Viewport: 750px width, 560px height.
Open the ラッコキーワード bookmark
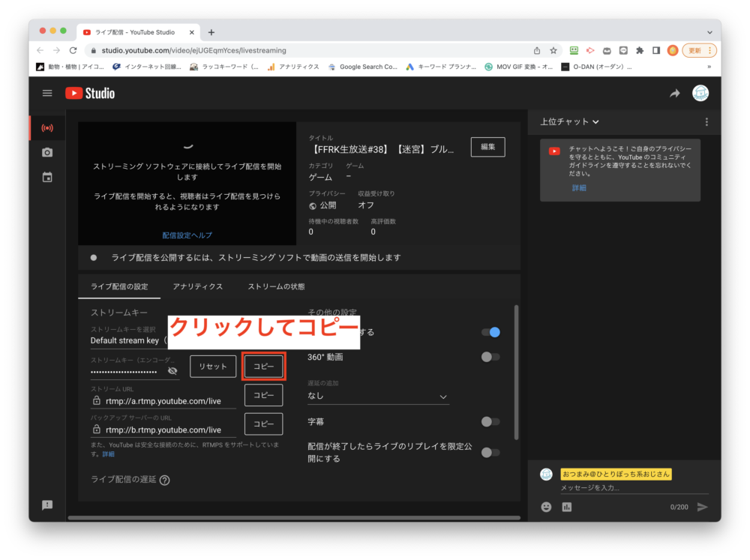click(223, 67)
